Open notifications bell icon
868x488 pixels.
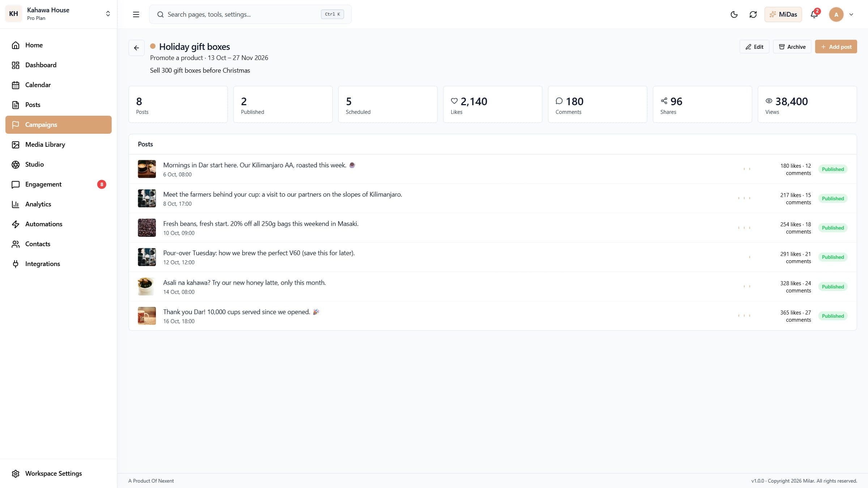point(814,14)
